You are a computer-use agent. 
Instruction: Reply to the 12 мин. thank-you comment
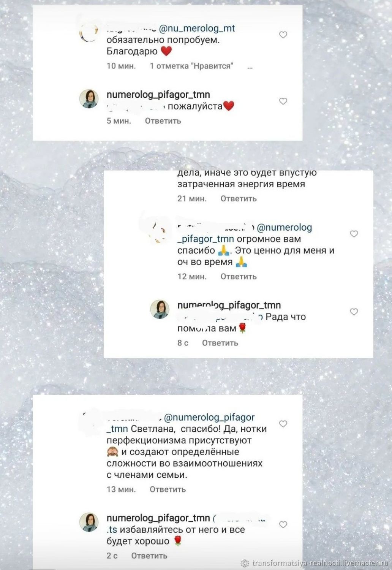[239, 277]
